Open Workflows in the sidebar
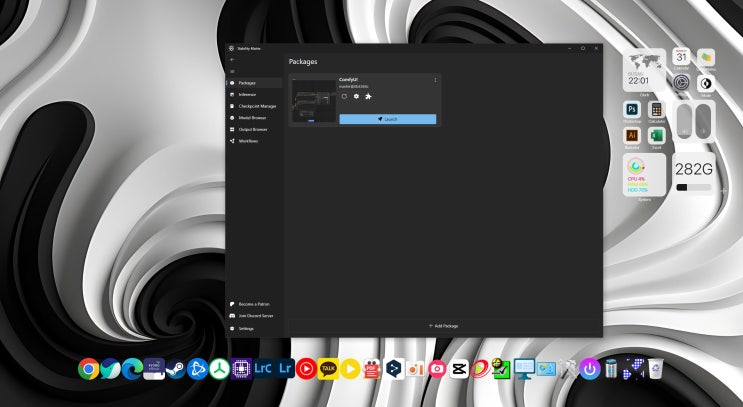Screen dimensions: 743x407 (x=255, y=141)
